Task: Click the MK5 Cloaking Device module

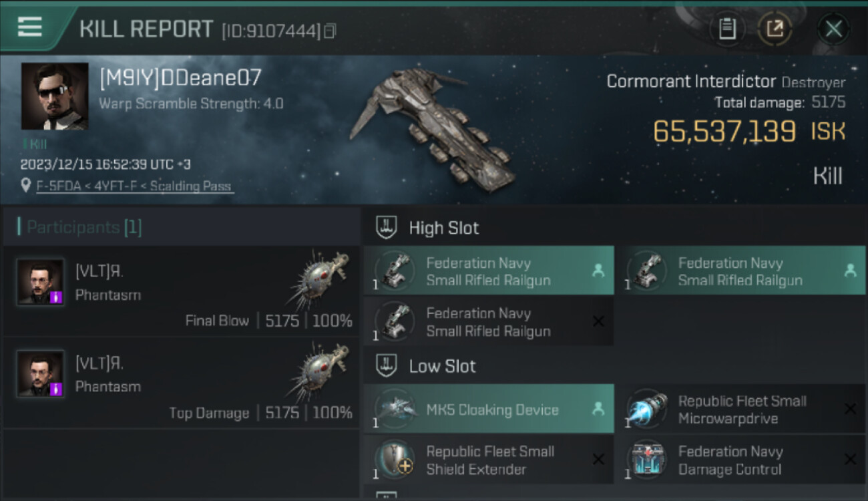Action: (x=489, y=409)
